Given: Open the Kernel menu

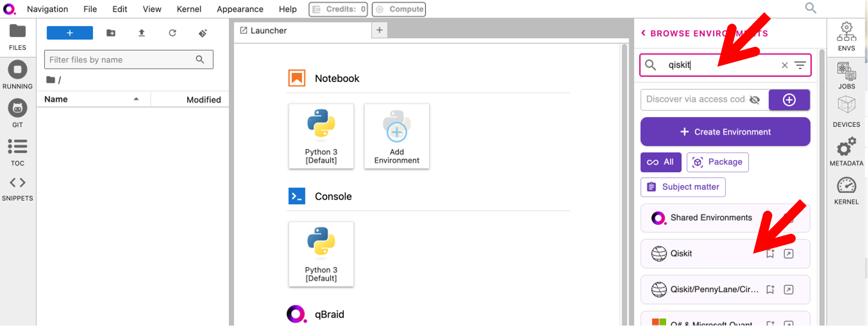Looking at the screenshot, I should (189, 9).
